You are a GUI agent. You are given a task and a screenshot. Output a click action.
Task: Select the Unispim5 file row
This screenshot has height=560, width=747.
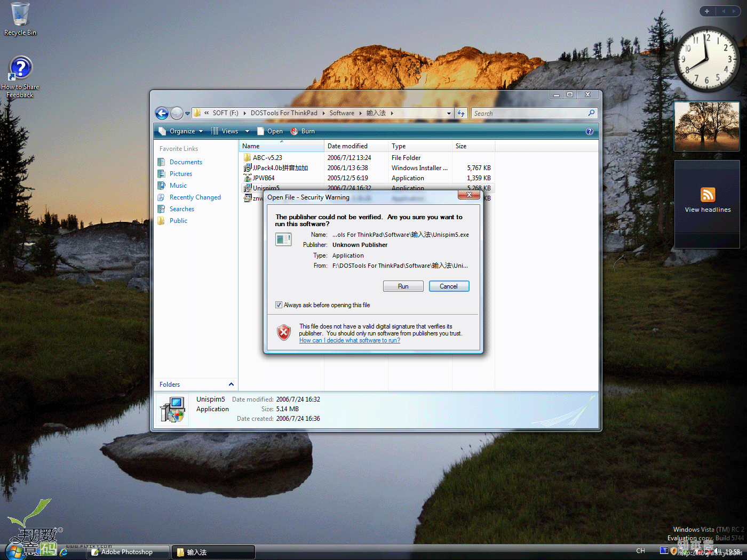(367, 188)
